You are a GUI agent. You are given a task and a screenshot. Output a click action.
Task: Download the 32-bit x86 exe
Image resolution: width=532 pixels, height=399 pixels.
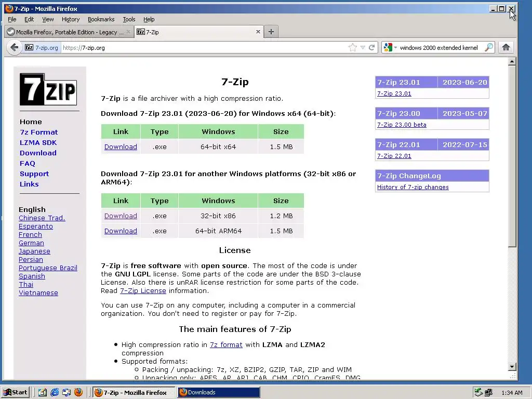pos(121,216)
